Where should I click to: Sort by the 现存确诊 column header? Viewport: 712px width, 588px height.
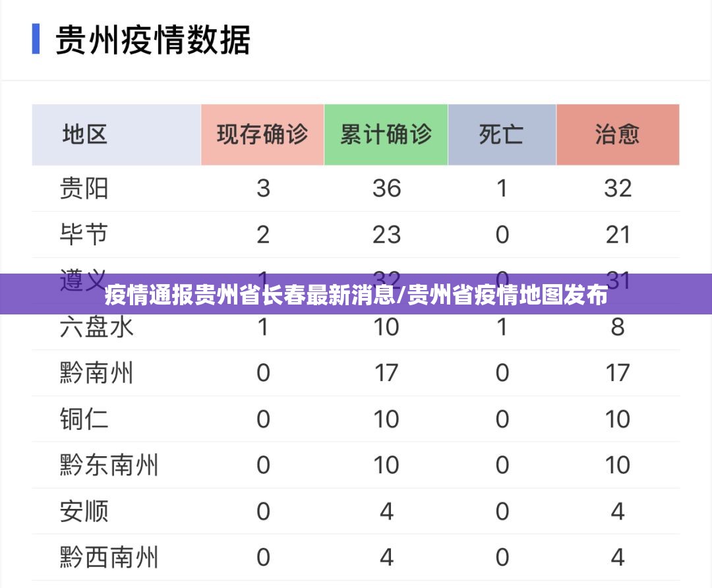click(262, 135)
